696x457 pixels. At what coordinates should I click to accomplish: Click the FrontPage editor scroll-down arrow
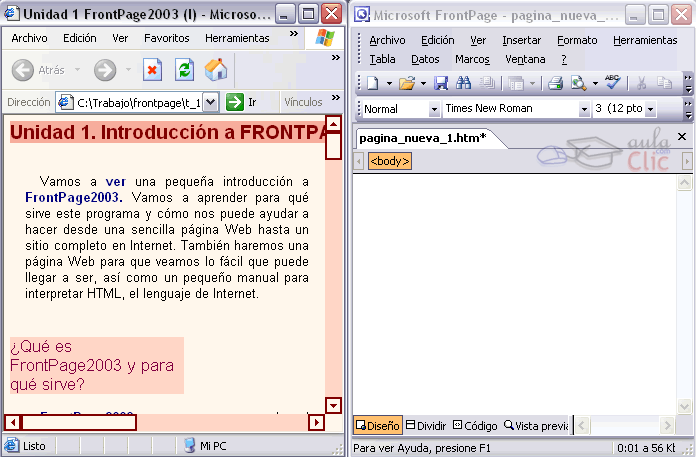684,406
